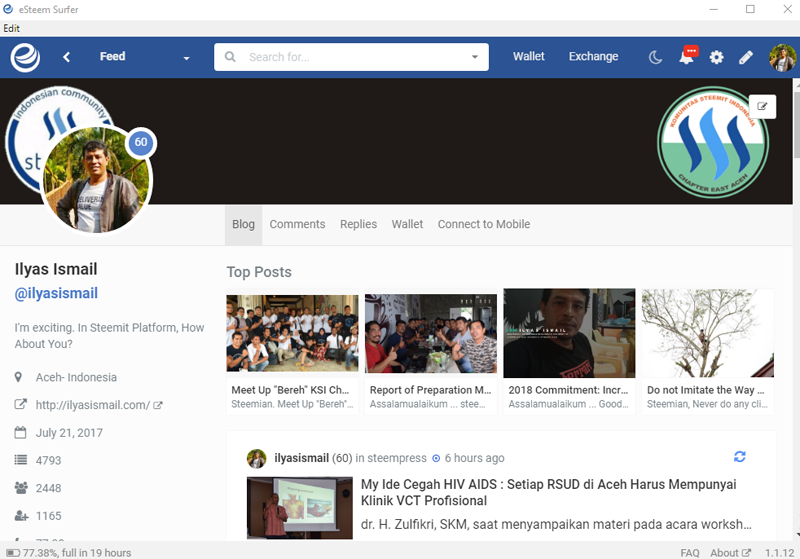
Task: Click the Ilyas Ismail profile name heading
Action: [56, 269]
